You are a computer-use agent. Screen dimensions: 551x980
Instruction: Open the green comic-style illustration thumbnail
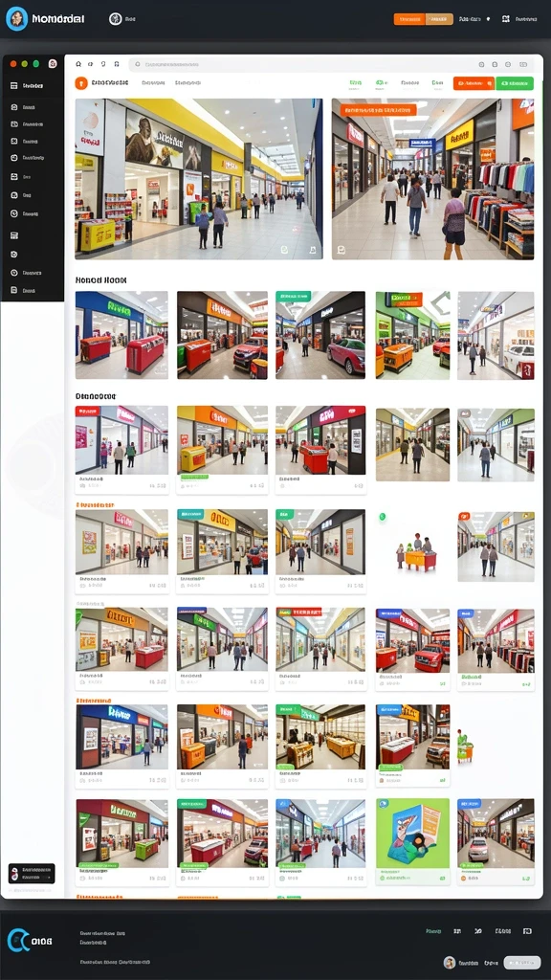pos(412,834)
